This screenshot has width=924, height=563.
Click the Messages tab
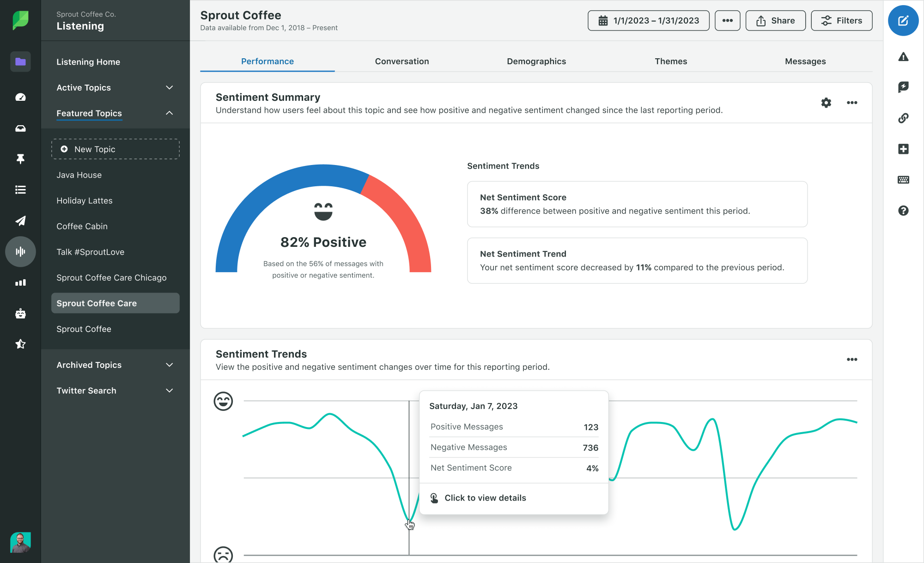click(805, 61)
